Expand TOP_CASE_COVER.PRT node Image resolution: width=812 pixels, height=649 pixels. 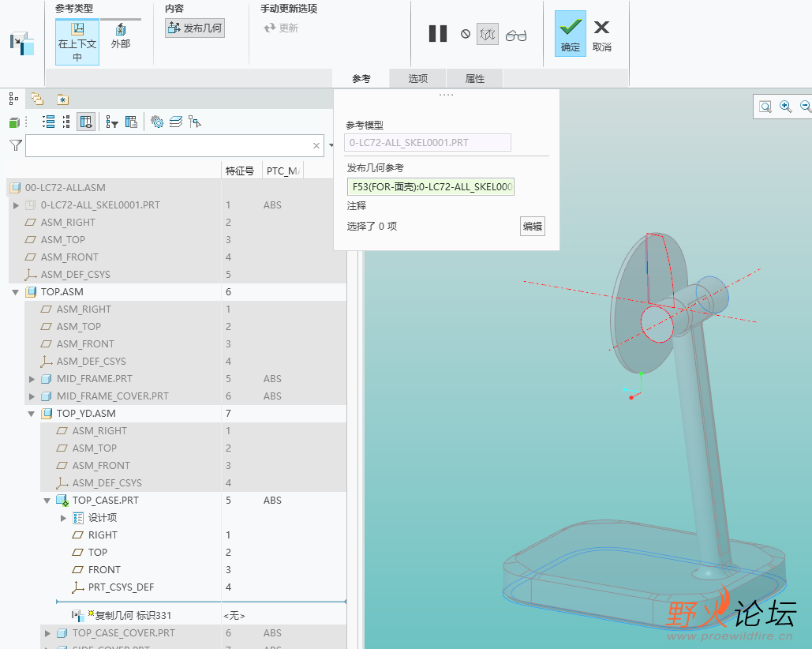[x=47, y=633]
